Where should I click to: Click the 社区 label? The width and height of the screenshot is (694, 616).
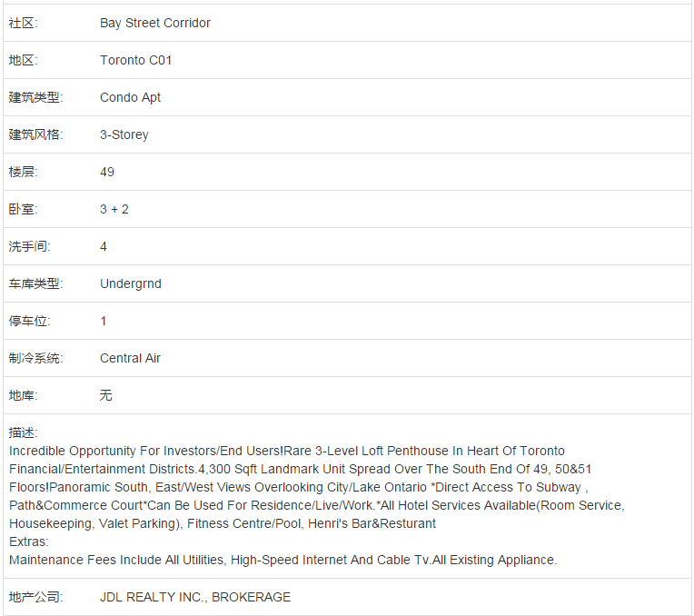pos(23,23)
